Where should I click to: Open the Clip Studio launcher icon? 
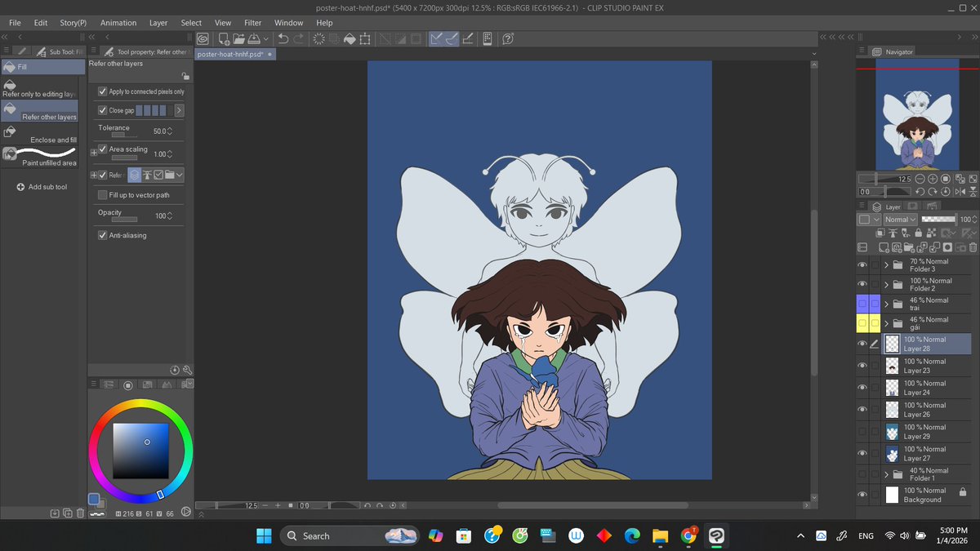tap(203, 38)
